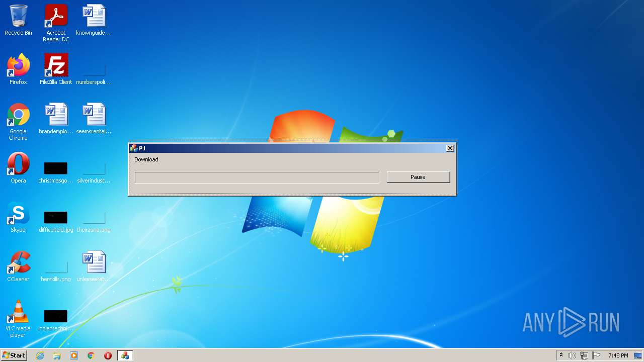Open Windows Media Player from the taskbar
Viewport: 644px width, 362px height.
click(74, 355)
